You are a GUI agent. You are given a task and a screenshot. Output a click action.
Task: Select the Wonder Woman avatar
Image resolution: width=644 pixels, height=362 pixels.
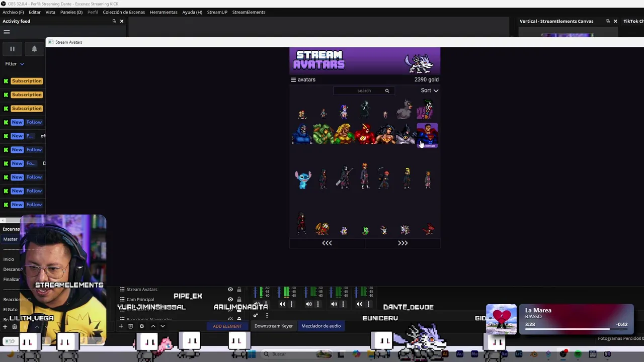[385, 134]
